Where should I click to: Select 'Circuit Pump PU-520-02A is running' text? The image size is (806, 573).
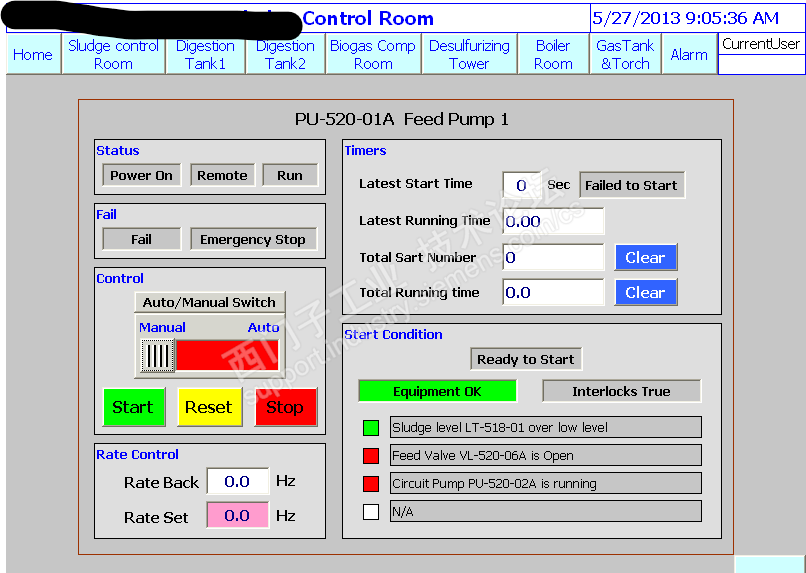(494, 484)
